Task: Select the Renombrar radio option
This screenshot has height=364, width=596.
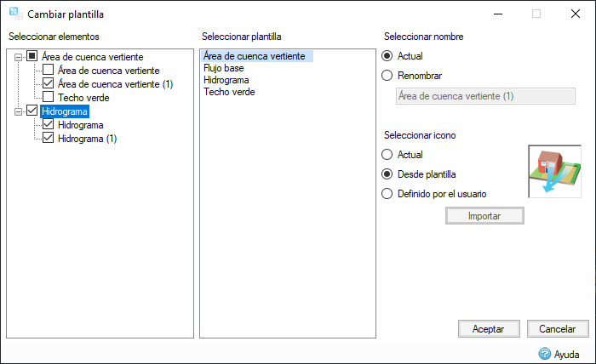Action: [x=387, y=76]
